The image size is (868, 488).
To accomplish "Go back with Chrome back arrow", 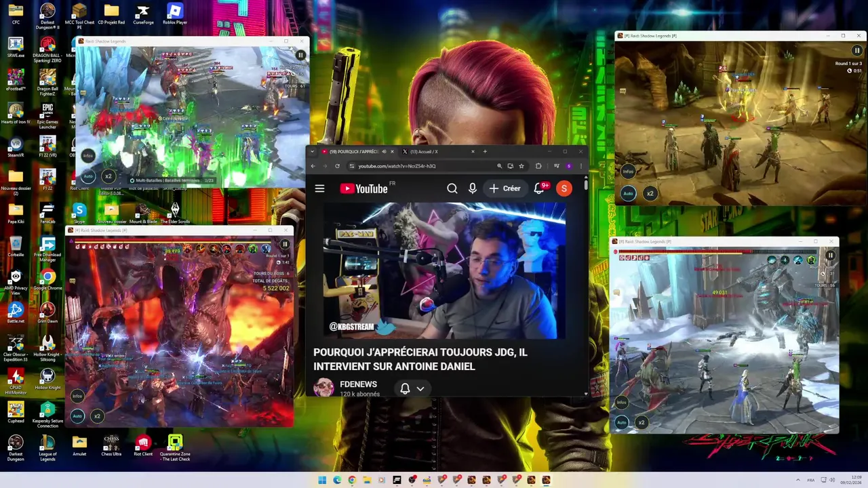I will pos(313,166).
